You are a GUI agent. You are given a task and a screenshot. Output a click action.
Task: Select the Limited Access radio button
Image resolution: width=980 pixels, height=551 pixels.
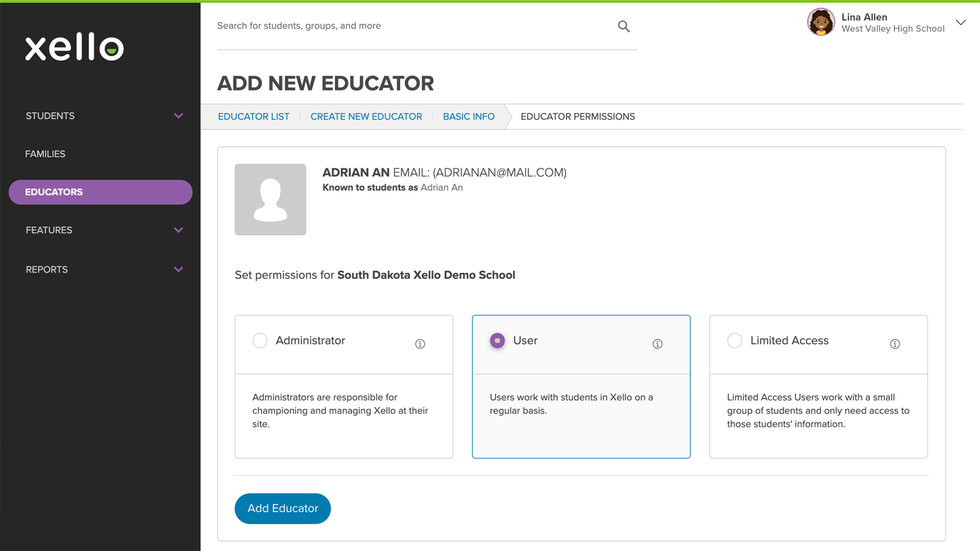[x=734, y=341]
